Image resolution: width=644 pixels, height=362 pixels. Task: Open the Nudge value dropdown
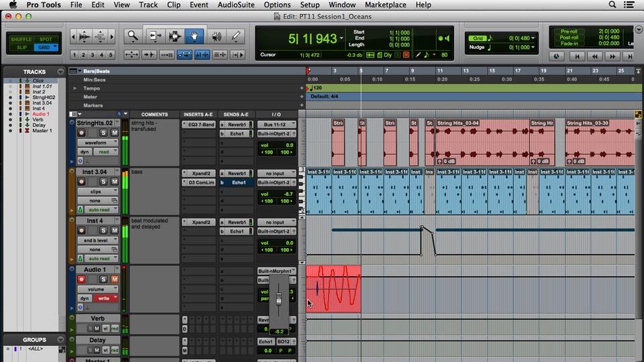tap(533, 47)
